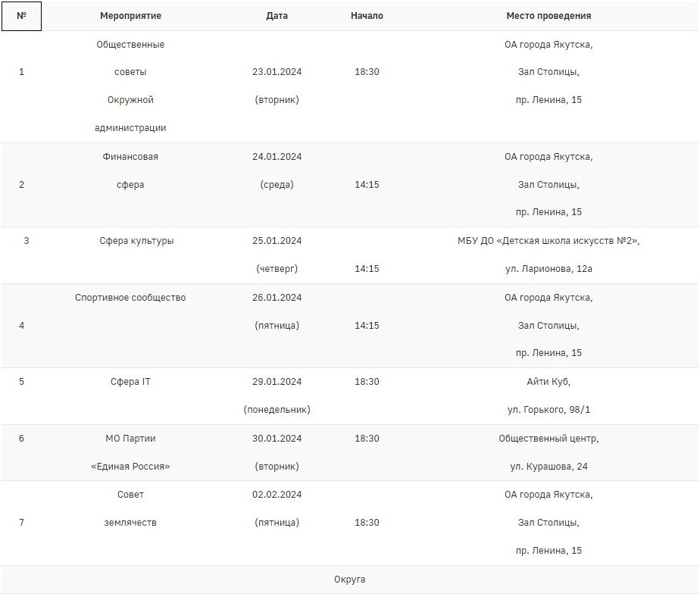Click the Начало column header
This screenshot has height=603, width=700.
pyautogui.click(x=367, y=16)
